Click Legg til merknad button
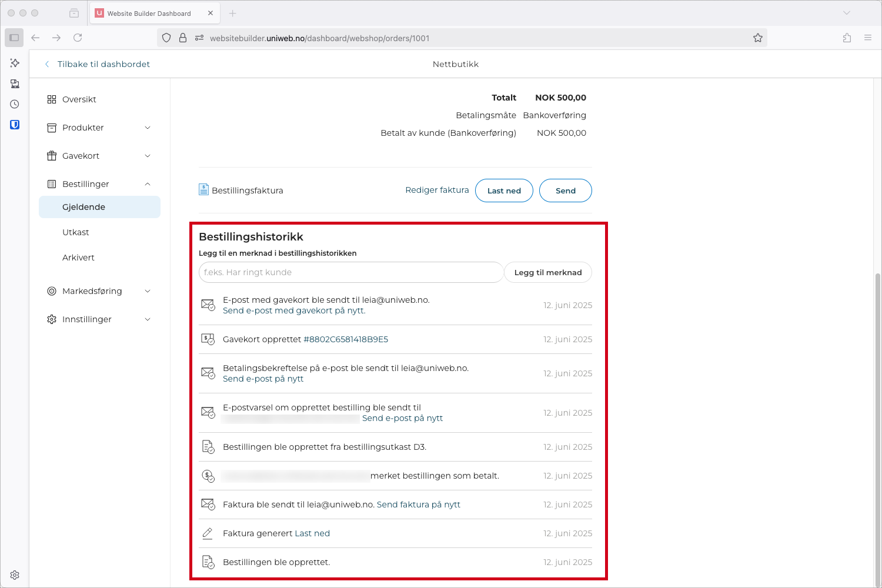The height and width of the screenshot is (588, 882). point(548,272)
